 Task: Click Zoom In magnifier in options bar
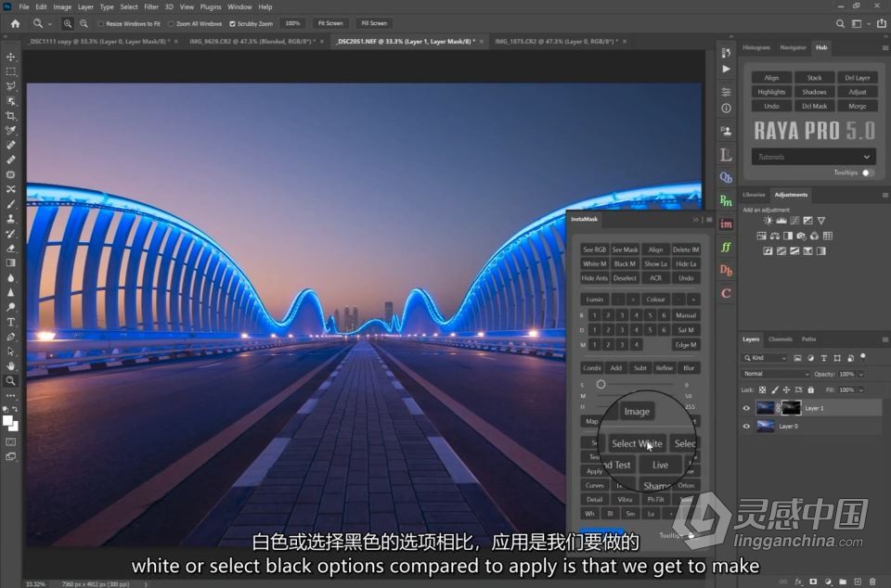[68, 23]
